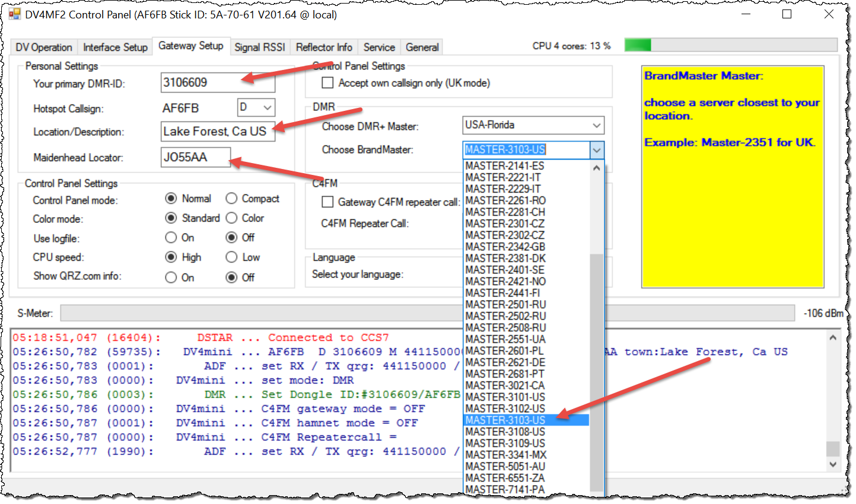Viewport: 856px width, 504px height.
Task: Select MASTER-2401-SE from list
Action: [x=526, y=270]
